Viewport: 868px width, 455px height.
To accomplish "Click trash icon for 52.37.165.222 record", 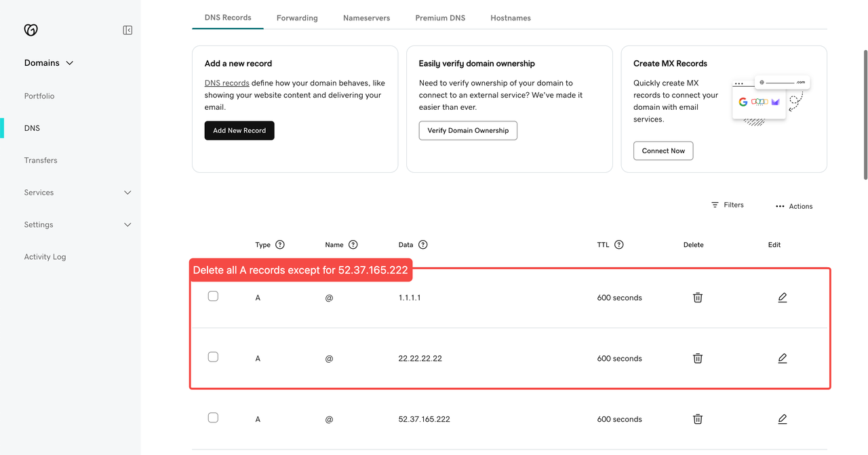I will click(697, 419).
